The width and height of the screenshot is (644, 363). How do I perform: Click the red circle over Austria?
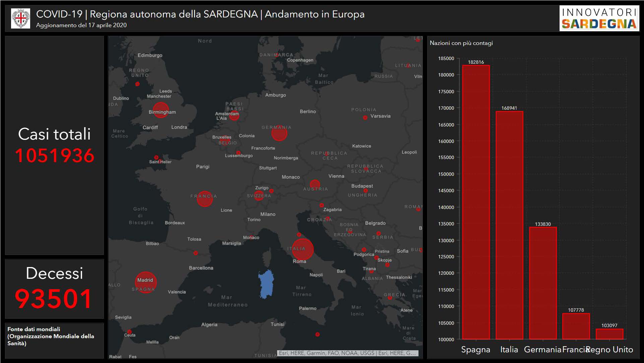(x=315, y=184)
